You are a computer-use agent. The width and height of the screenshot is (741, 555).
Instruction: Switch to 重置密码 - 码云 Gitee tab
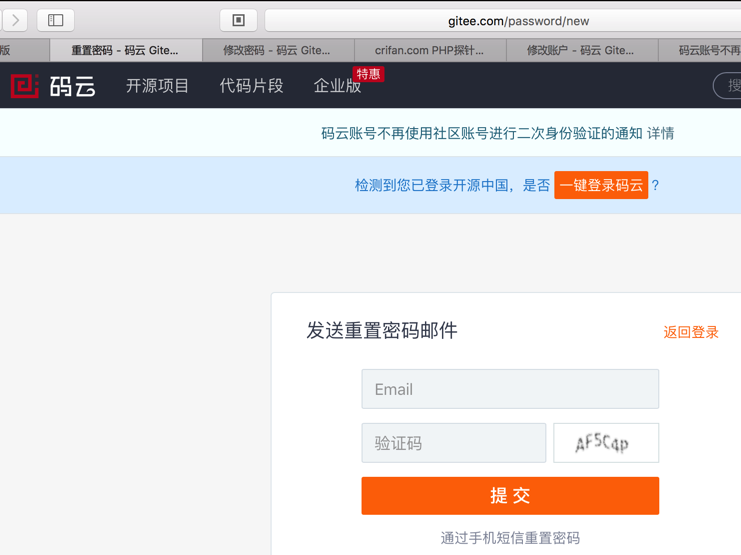[126, 50]
